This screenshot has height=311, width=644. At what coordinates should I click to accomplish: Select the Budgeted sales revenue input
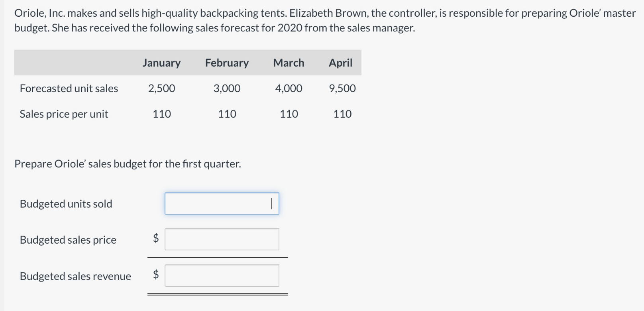(x=222, y=276)
